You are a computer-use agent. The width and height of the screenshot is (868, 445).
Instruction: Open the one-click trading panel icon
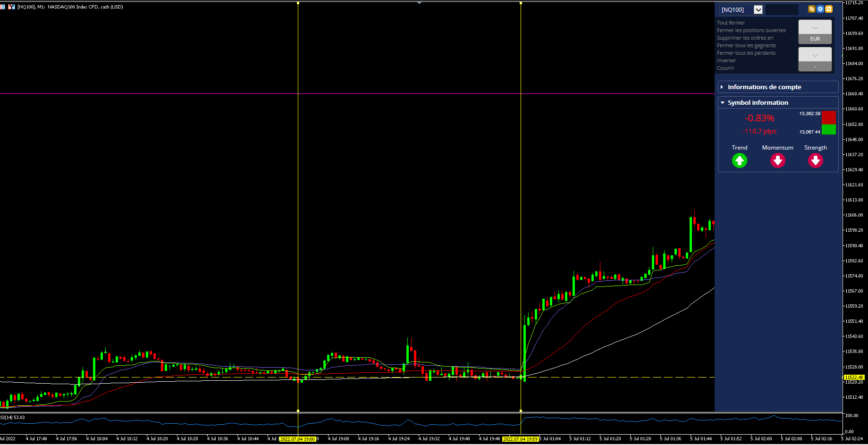tap(12, 7)
